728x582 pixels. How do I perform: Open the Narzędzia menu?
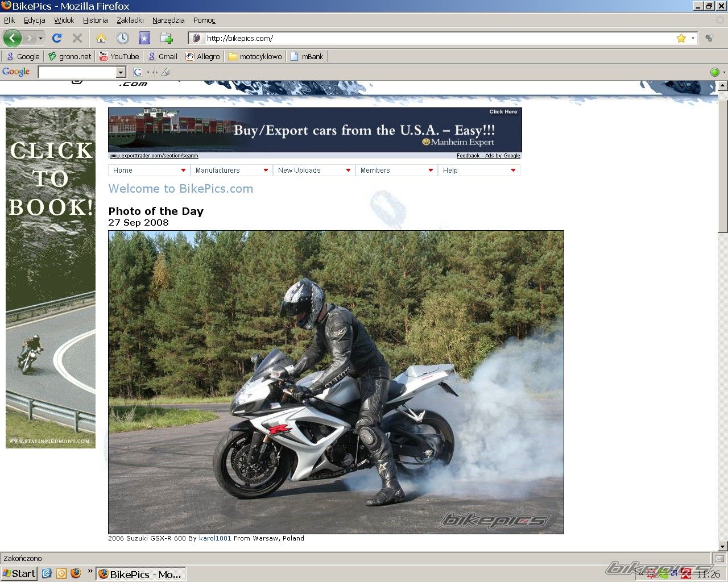point(168,20)
